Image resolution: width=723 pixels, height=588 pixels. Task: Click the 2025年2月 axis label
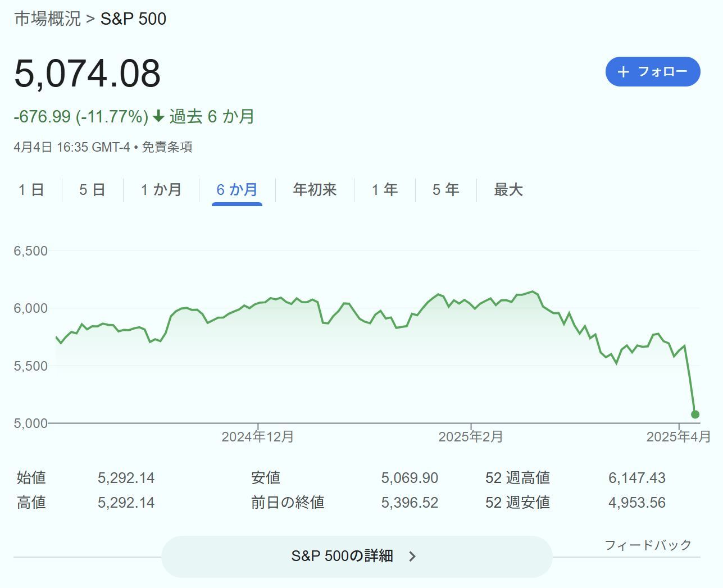click(471, 436)
